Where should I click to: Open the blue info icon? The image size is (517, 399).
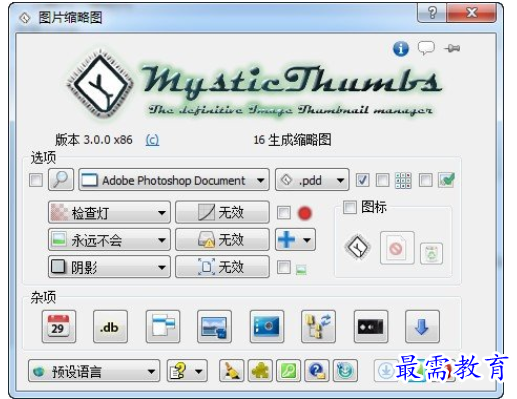[401, 49]
